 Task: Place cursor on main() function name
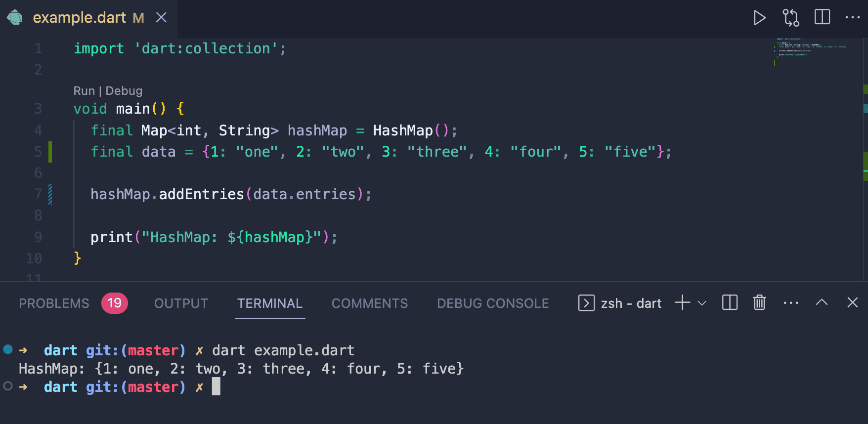pos(133,109)
